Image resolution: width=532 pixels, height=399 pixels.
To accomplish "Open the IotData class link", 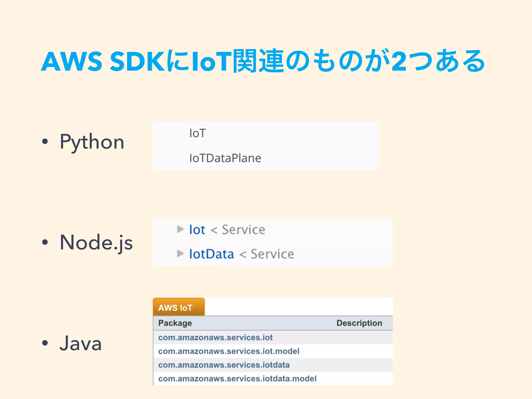I will click(x=211, y=254).
